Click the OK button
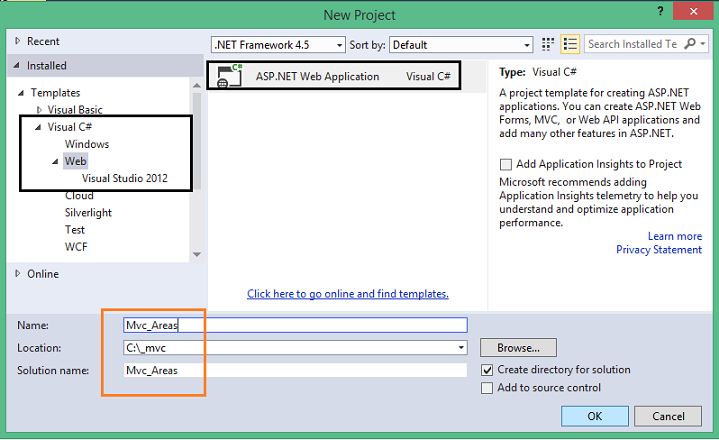Image resolution: width=719 pixels, height=440 pixels. click(x=595, y=416)
